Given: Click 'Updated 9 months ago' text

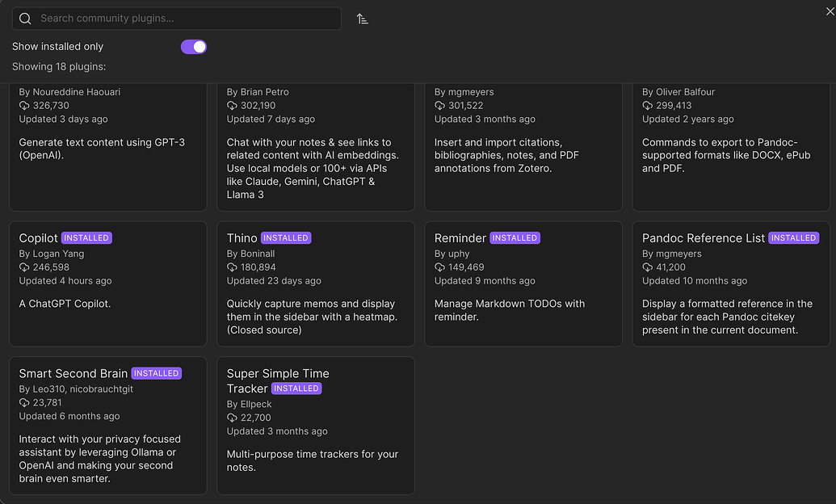Looking at the screenshot, I should point(485,281).
